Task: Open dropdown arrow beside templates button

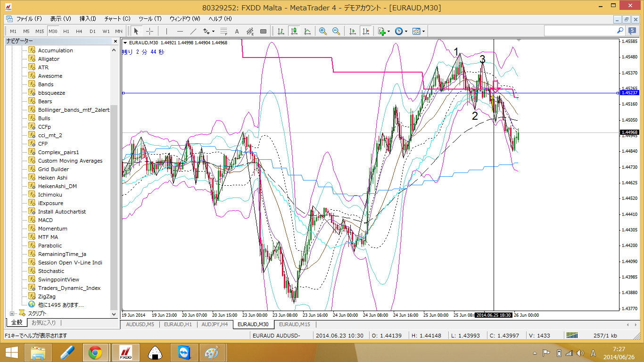Action: click(423, 31)
